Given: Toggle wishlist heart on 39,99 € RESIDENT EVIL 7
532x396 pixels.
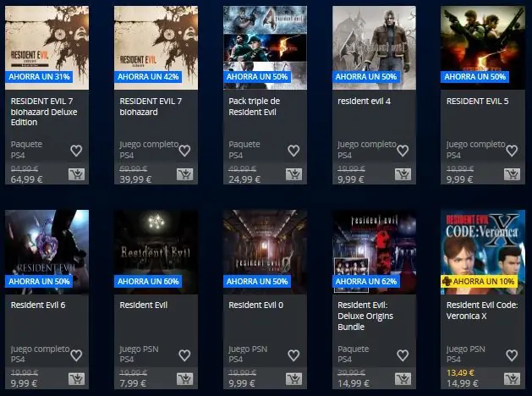Looking at the screenshot, I should 184,151.
